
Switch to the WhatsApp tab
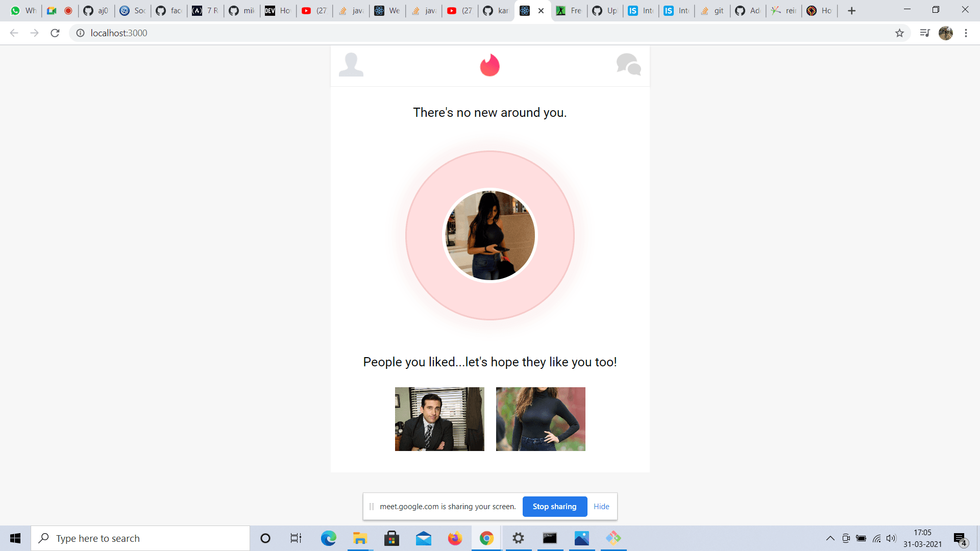click(23, 11)
